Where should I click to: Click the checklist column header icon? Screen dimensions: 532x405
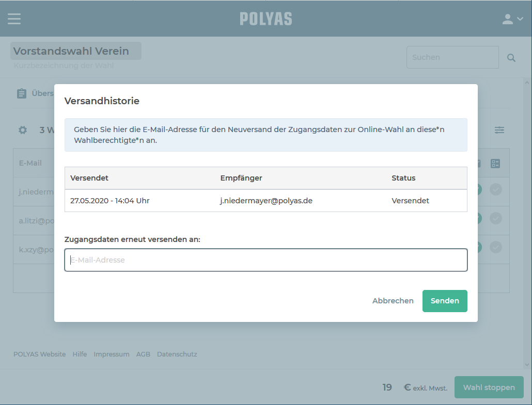[x=495, y=164]
